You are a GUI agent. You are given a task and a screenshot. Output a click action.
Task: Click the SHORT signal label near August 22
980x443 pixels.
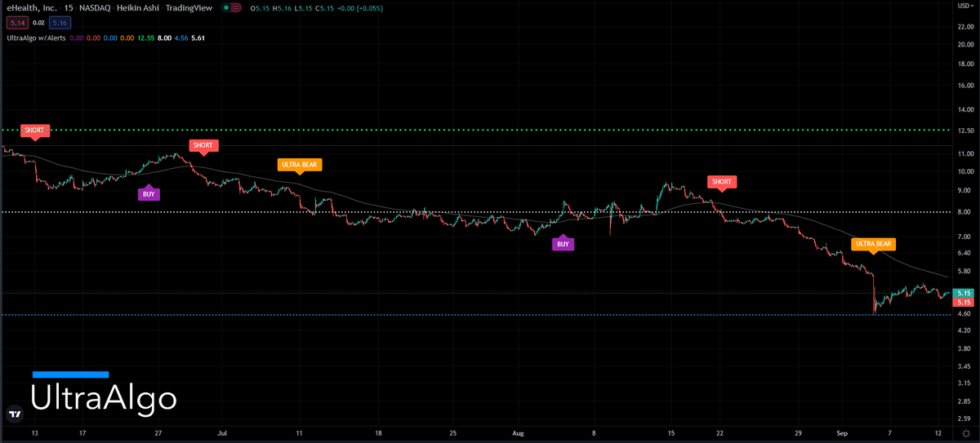point(721,182)
